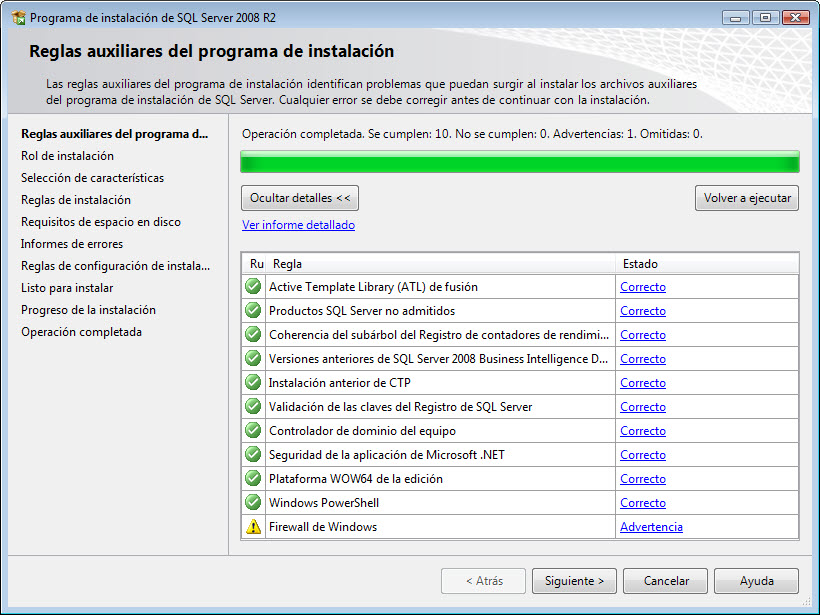Open Correcto link for Instalación anterior de CTP
This screenshot has height=615, width=820.
tap(643, 383)
